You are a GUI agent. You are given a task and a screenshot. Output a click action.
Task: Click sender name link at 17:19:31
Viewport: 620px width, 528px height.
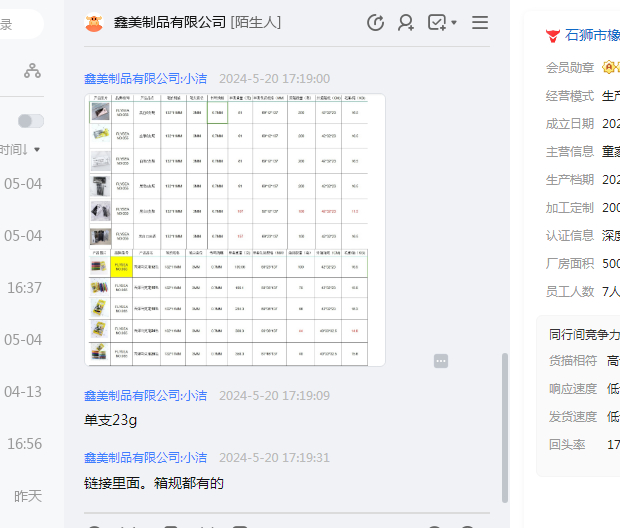click(146, 458)
